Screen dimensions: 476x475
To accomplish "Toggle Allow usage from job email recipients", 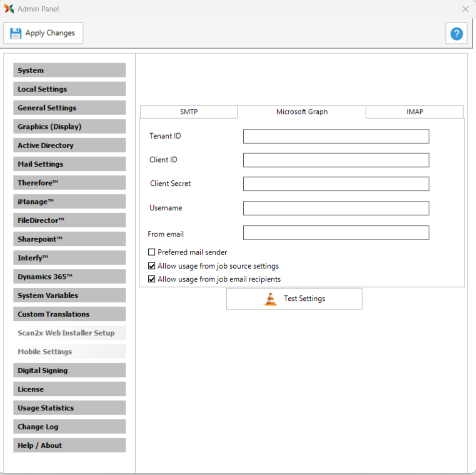I will [x=152, y=279].
